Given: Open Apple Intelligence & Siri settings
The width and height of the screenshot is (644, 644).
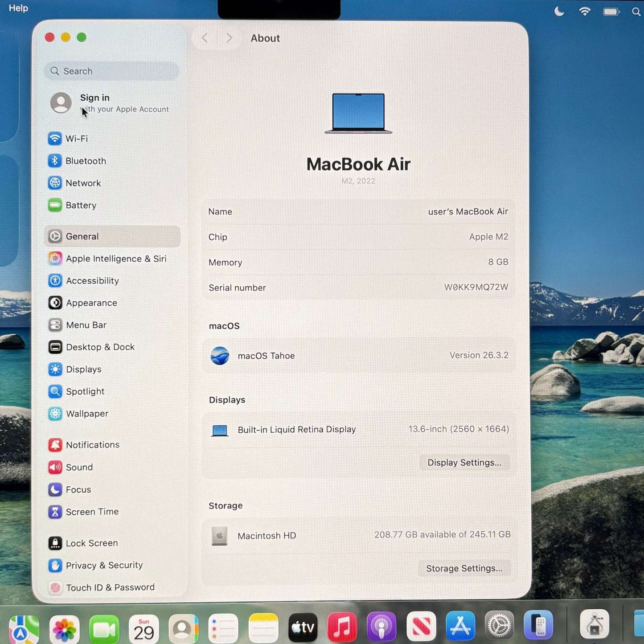Looking at the screenshot, I should point(116,258).
